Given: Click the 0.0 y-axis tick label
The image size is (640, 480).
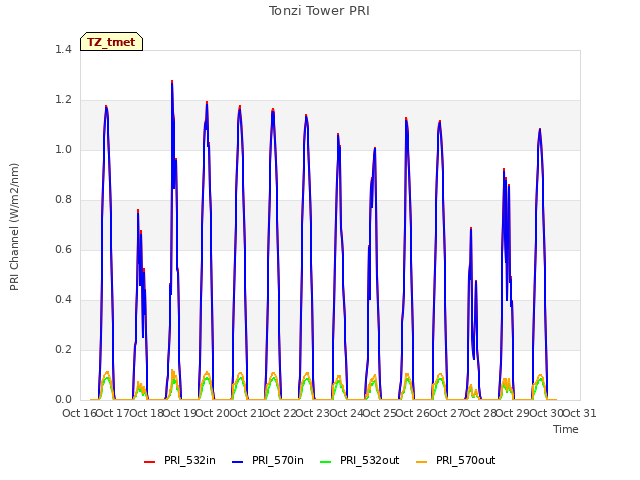Looking at the screenshot, I should click(x=63, y=400).
